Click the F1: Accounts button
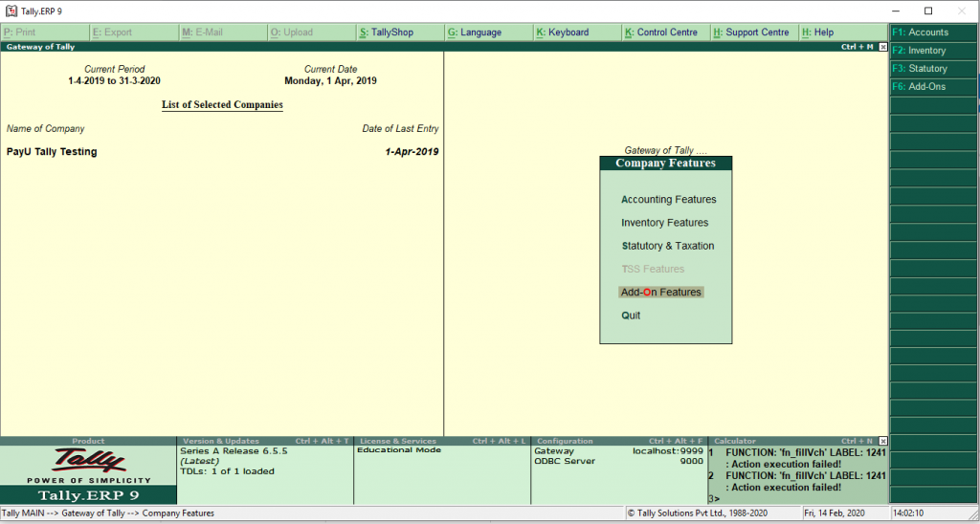The width and height of the screenshot is (980, 524). pyautogui.click(x=933, y=33)
